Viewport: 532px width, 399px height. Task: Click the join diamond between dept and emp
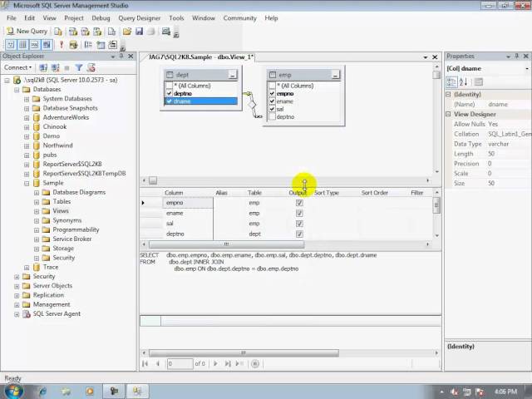(x=252, y=105)
